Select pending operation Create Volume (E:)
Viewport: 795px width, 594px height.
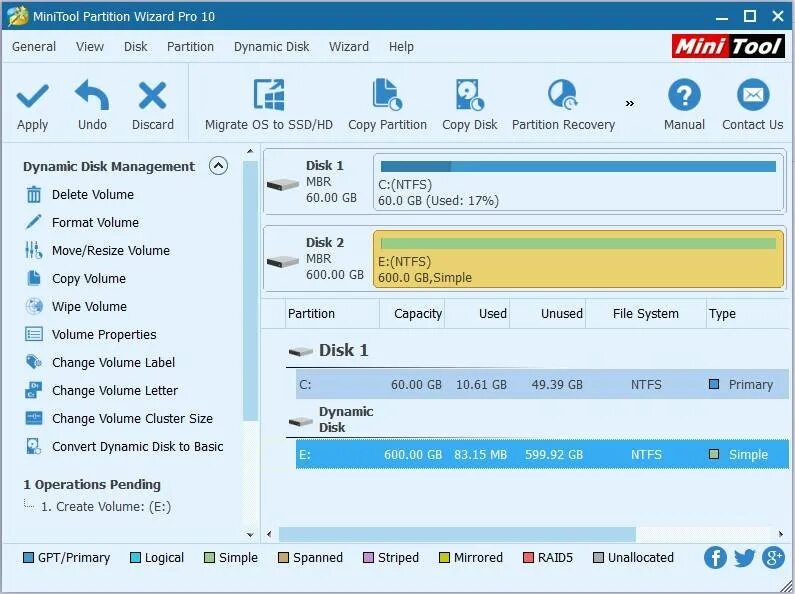pos(105,506)
